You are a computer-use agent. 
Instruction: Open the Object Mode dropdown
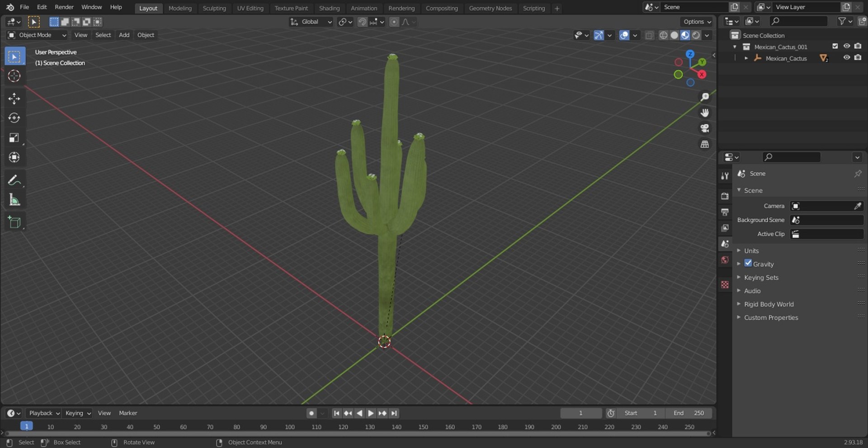(37, 35)
